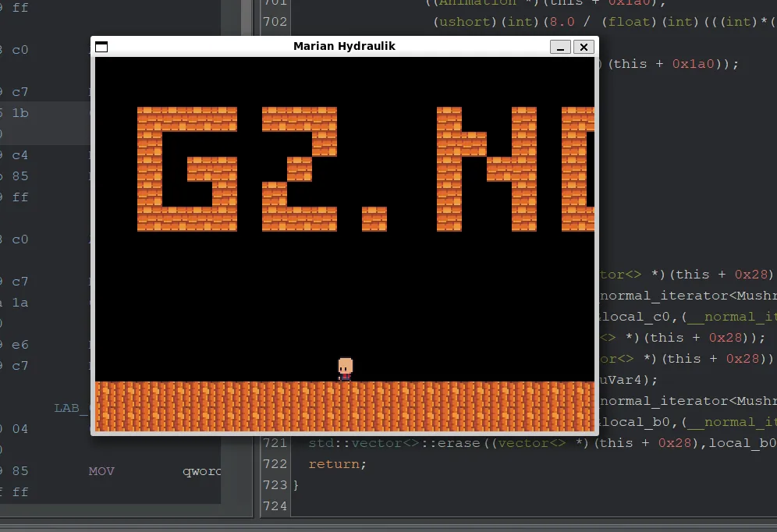
Task: Click the closing brace on line 723
Action: tap(295, 485)
